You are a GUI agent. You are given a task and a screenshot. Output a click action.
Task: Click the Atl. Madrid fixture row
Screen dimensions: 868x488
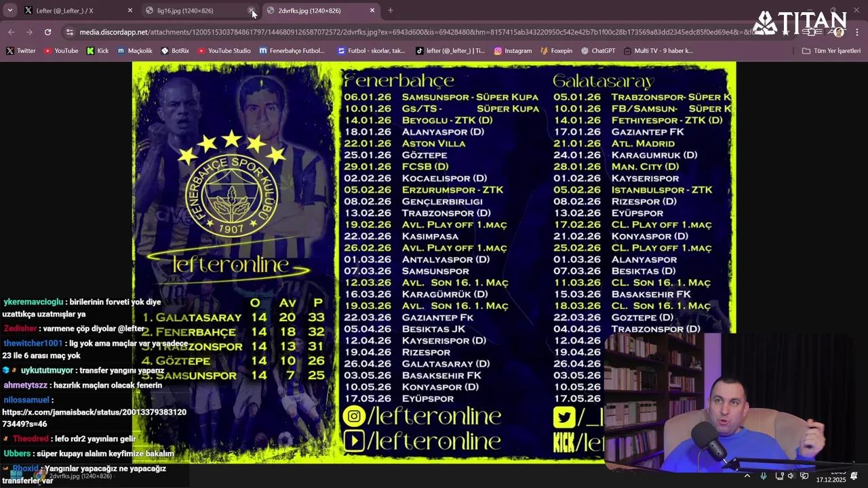614,144
